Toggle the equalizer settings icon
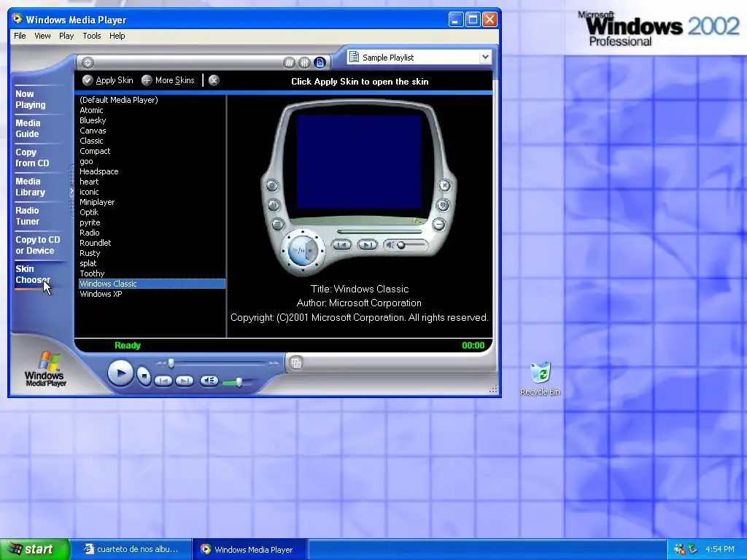747x560 pixels. coord(304,63)
